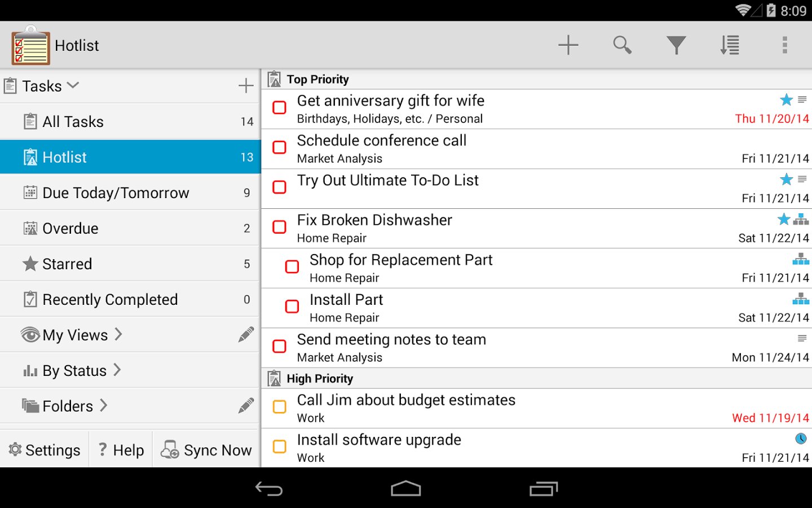Image resolution: width=812 pixels, height=508 pixels.
Task: Open search with the magnifying glass icon
Action: tap(622, 45)
